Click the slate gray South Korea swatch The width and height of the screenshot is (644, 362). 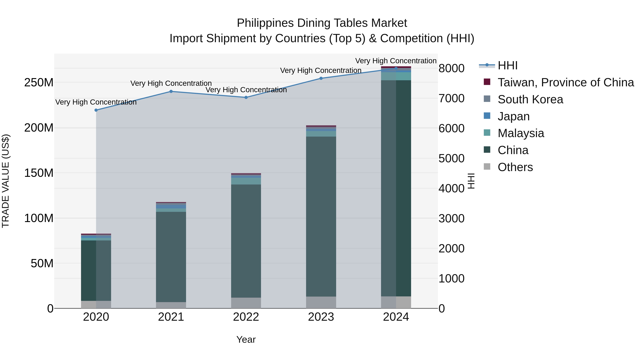coord(487,99)
